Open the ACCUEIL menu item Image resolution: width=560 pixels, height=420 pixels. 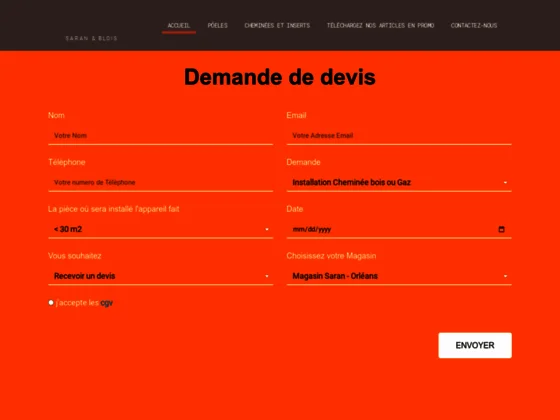coord(179,25)
